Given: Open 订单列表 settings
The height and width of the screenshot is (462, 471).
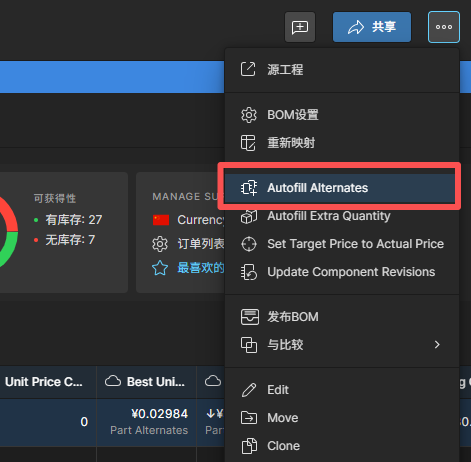Looking at the screenshot, I should [x=201, y=244].
